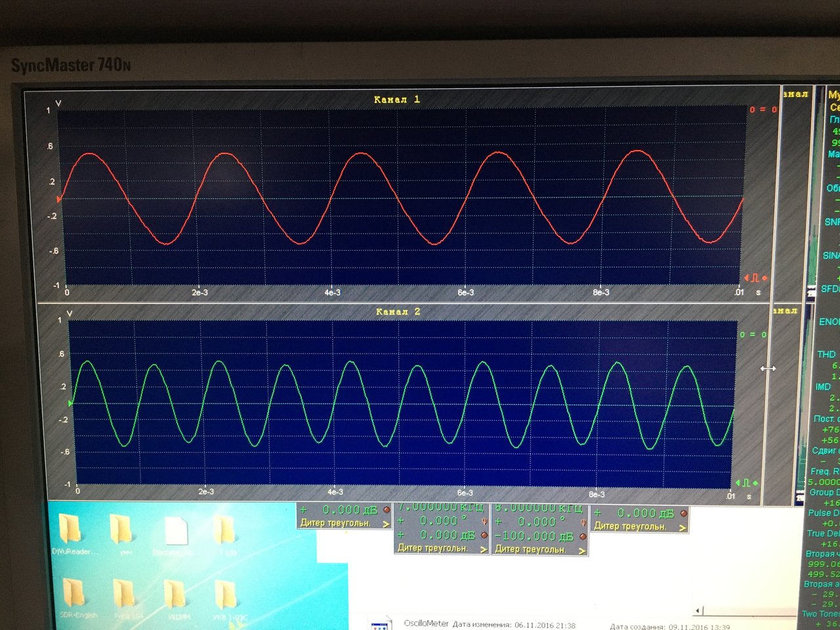The image size is (840, 630).
Task: Click phase φ icon in 8 кГц panel
Action: 583,522
